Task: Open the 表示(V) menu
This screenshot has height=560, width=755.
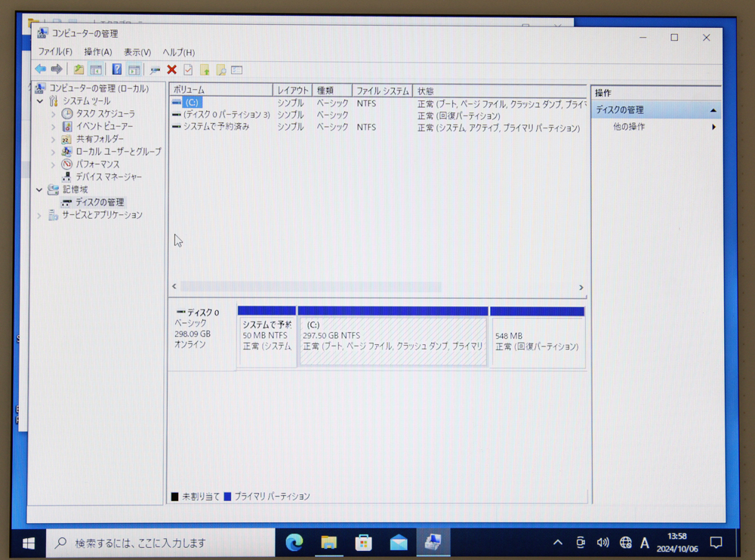Action: coord(137,52)
